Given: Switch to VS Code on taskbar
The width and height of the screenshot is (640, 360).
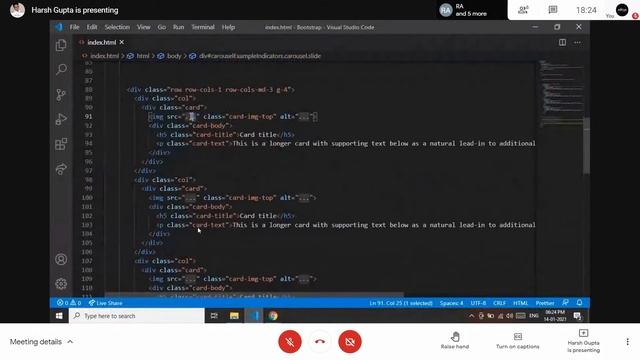Looking at the screenshot, I should coord(254,316).
